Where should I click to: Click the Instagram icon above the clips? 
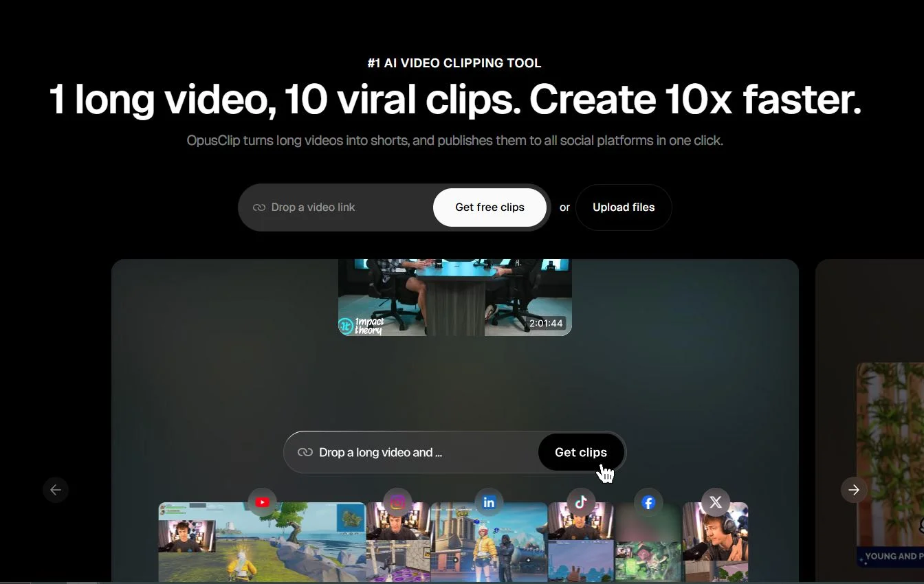(397, 502)
